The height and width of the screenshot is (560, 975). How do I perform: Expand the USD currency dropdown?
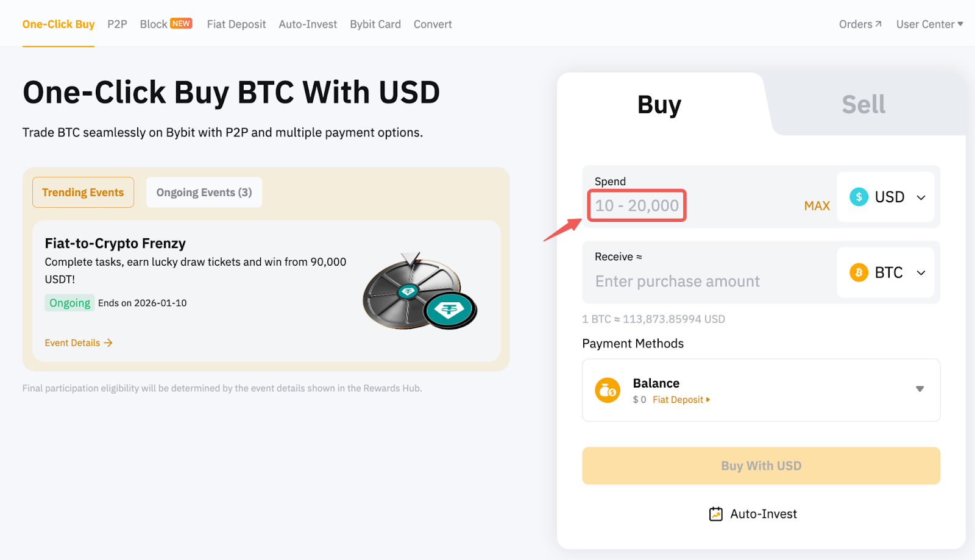pos(921,197)
